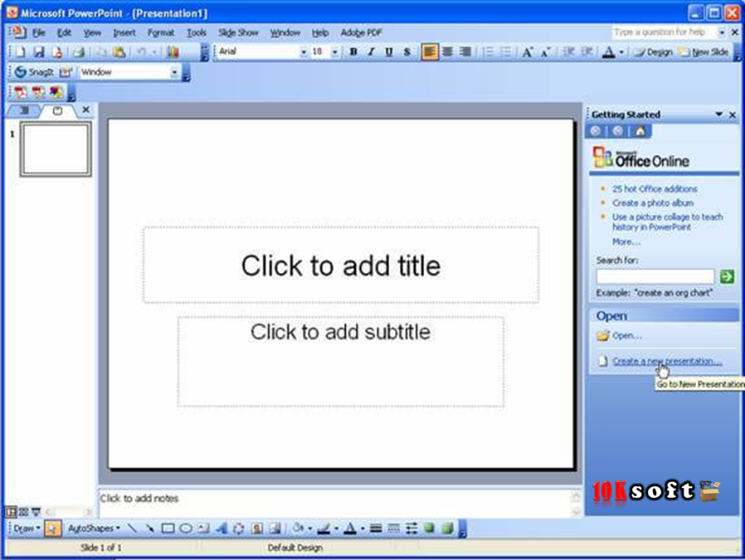
Task: Click the Print icon in toolbar
Action: click(79, 51)
